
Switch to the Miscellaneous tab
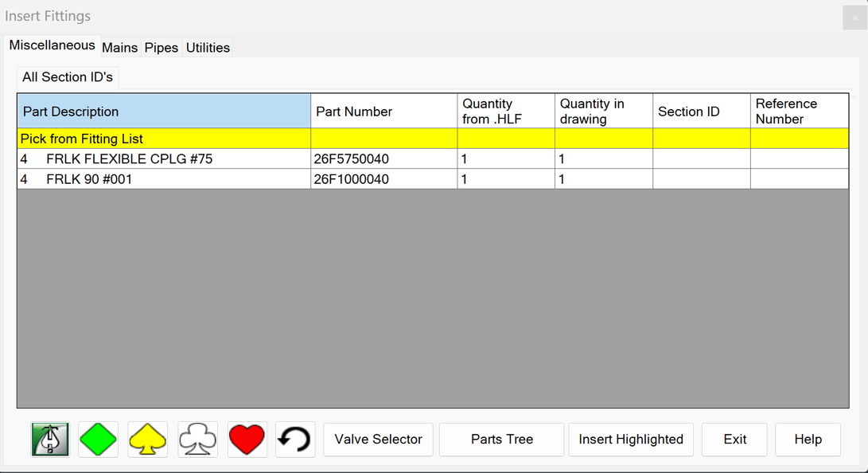[52, 45]
